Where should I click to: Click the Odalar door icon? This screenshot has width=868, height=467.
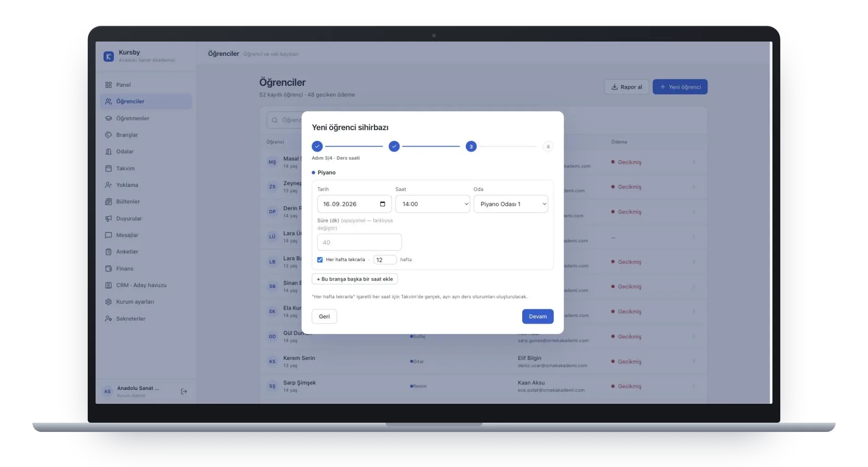tap(108, 152)
